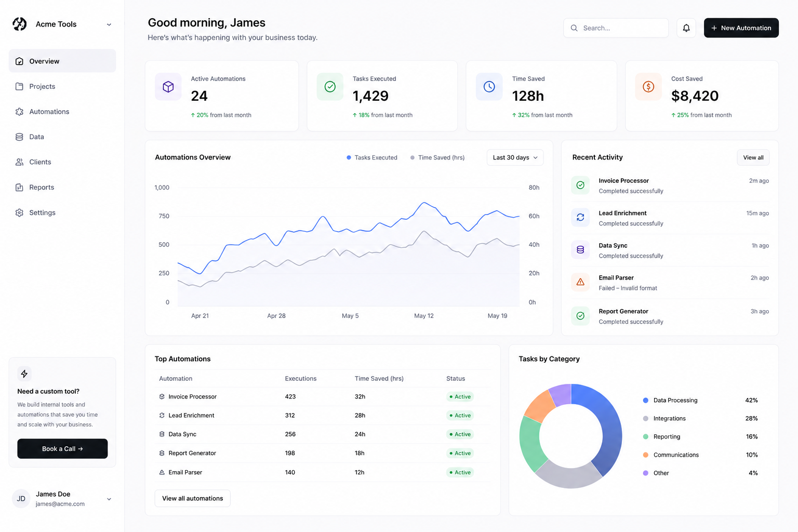Click the Settings gear icon in sidebar

pyautogui.click(x=19, y=212)
